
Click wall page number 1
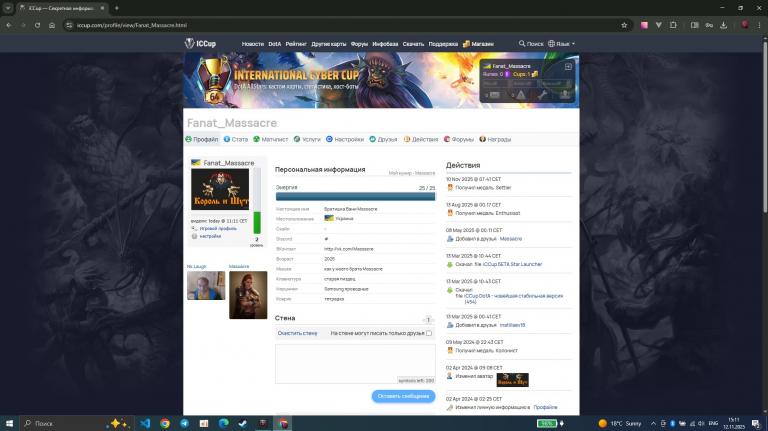(428, 320)
